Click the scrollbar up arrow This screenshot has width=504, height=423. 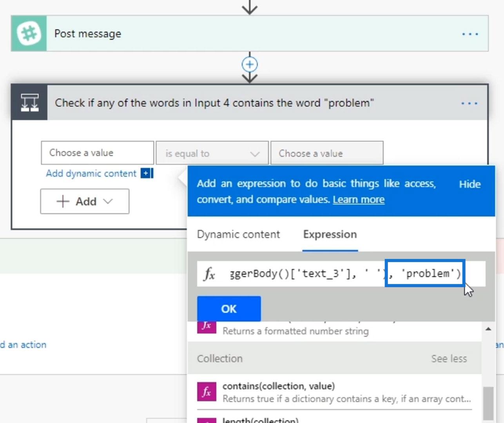[488, 329]
